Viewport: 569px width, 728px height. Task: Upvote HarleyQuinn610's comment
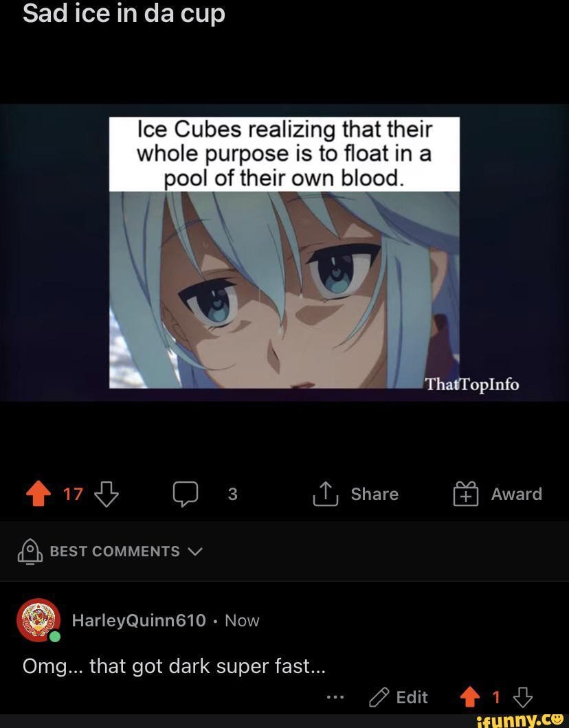pyautogui.click(x=470, y=697)
